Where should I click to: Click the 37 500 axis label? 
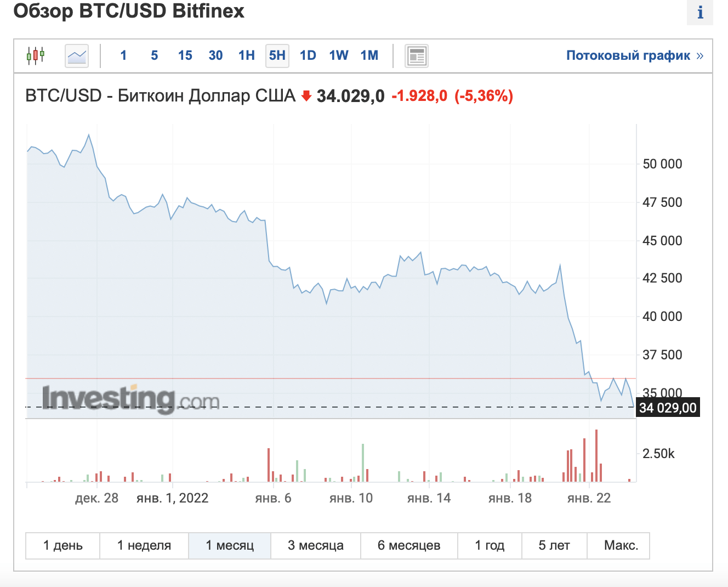(662, 355)
